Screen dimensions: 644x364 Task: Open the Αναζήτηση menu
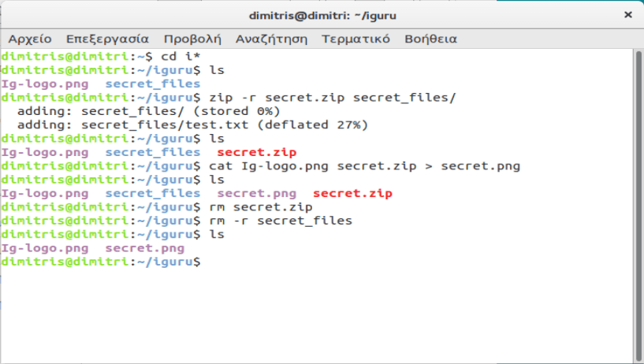(x=271, y=39)
